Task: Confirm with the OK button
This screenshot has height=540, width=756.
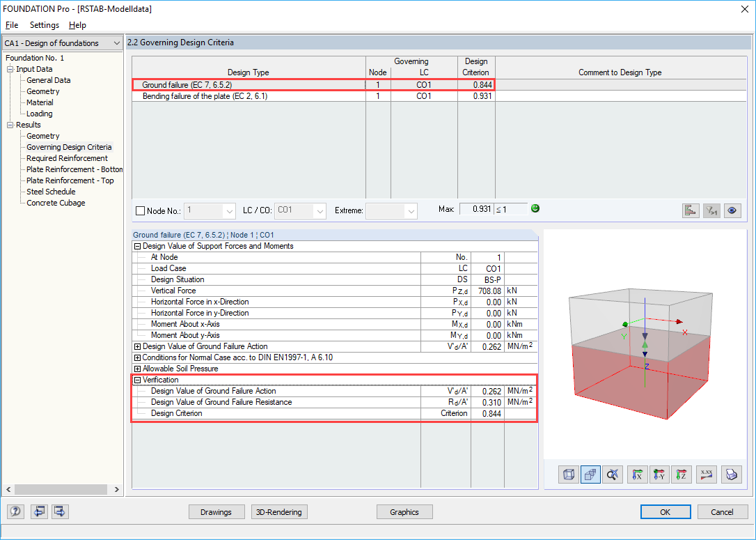Action: coord(666,512)
